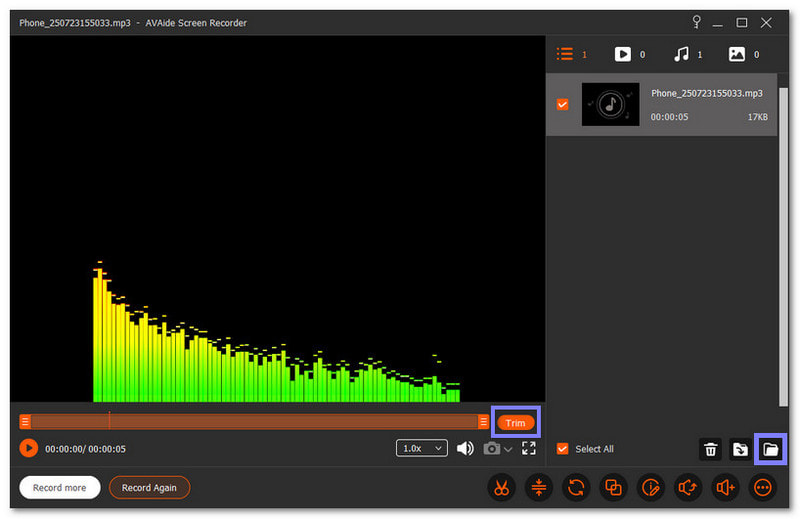Switch to the audio recordings tab
800x519 pixels.
[x=681, y=54]
